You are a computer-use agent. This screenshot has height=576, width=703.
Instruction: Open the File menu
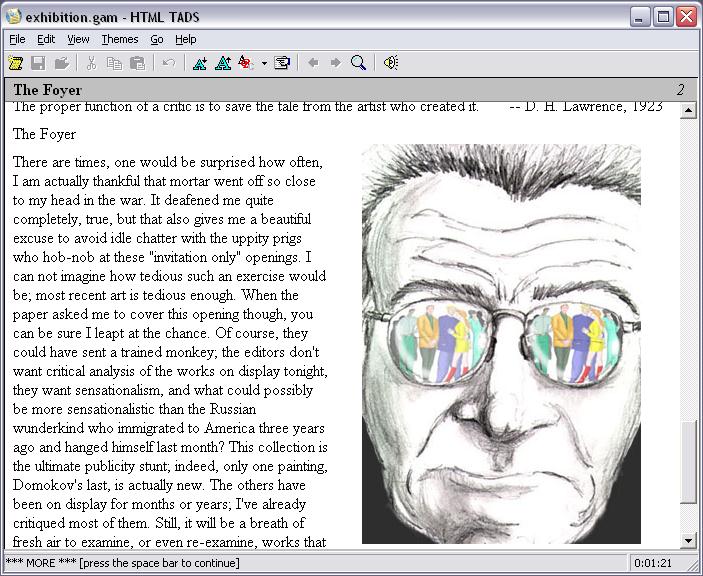17,39
